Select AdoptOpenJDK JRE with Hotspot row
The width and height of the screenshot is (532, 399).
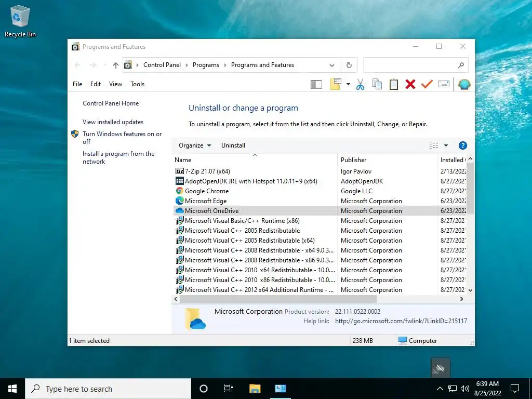251,181
